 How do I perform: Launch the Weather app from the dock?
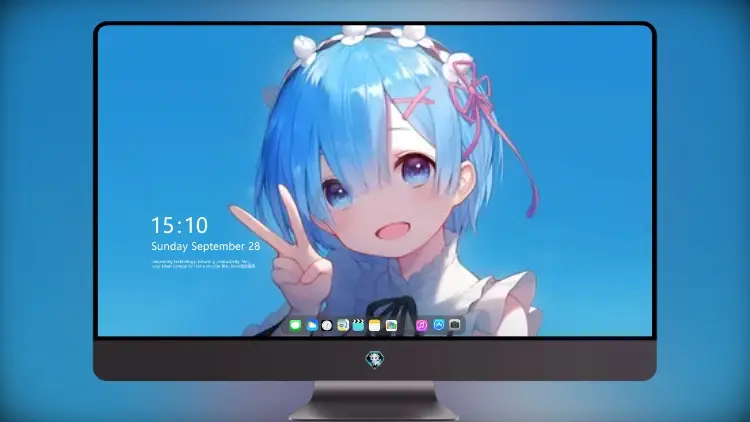click(311, 325)
